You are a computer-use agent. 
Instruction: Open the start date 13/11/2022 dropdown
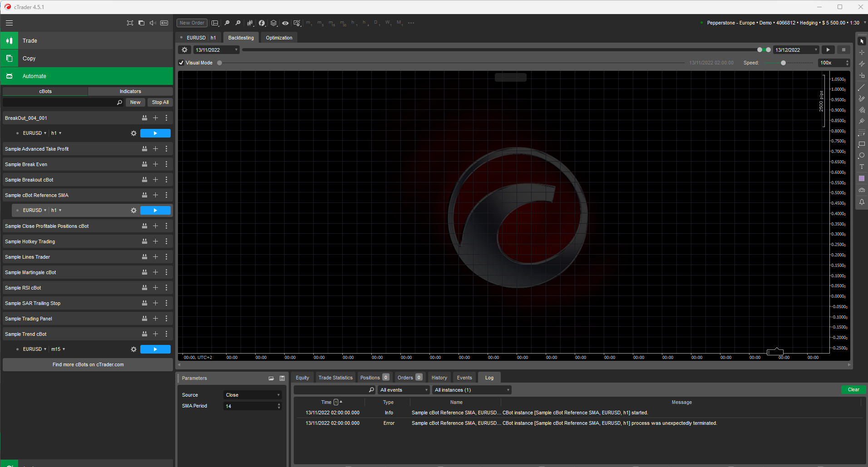(x=216, y=50)
